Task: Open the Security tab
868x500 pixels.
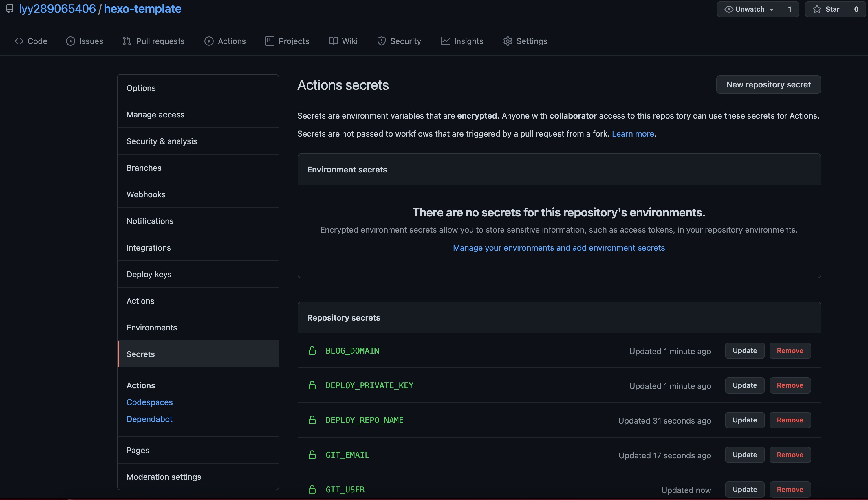Action: tap(399, 41)
